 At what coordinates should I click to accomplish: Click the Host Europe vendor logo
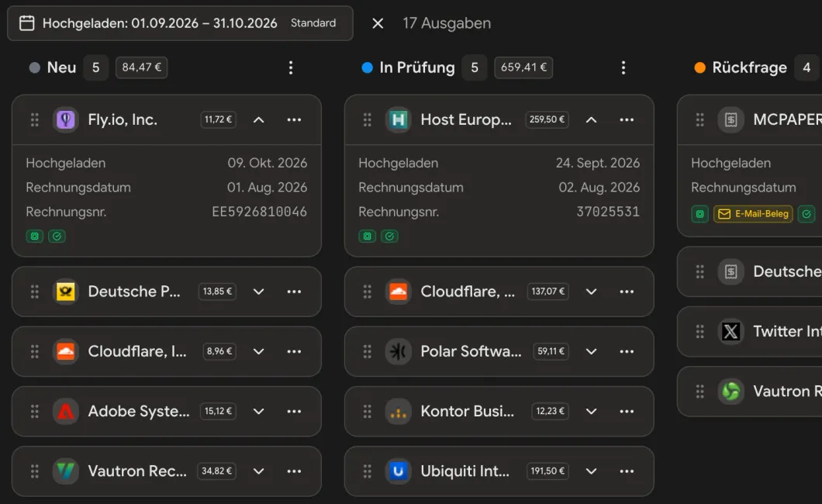(399, 119)
